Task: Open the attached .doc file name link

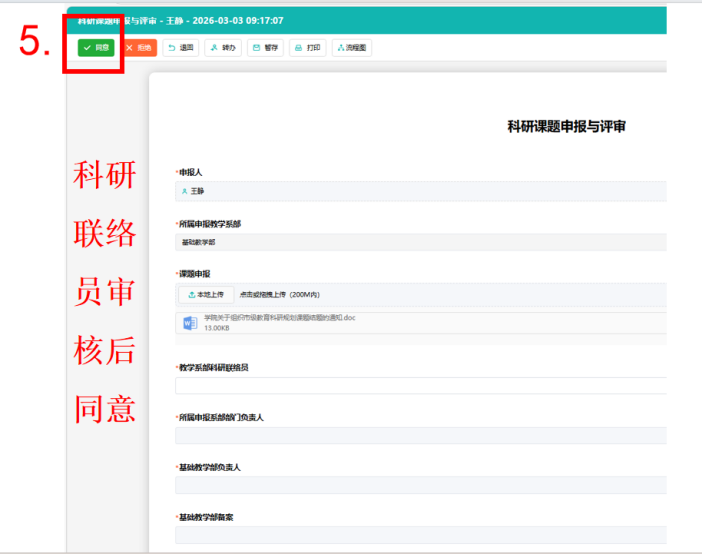Action: tap(279, 317)
